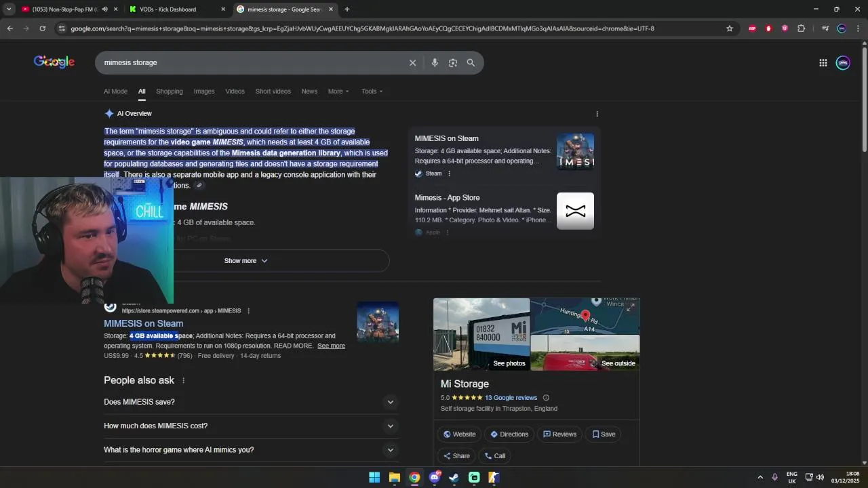Image resolution: width=868 pixels, height=488 pixels.
Task: Click the Google logo
Action: pyautogui.click(x=54, y=62)
